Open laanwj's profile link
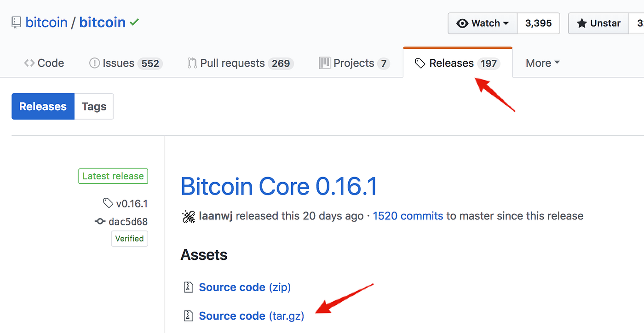Viewport: 644px width, 333px height. click(x=216, y=216)
